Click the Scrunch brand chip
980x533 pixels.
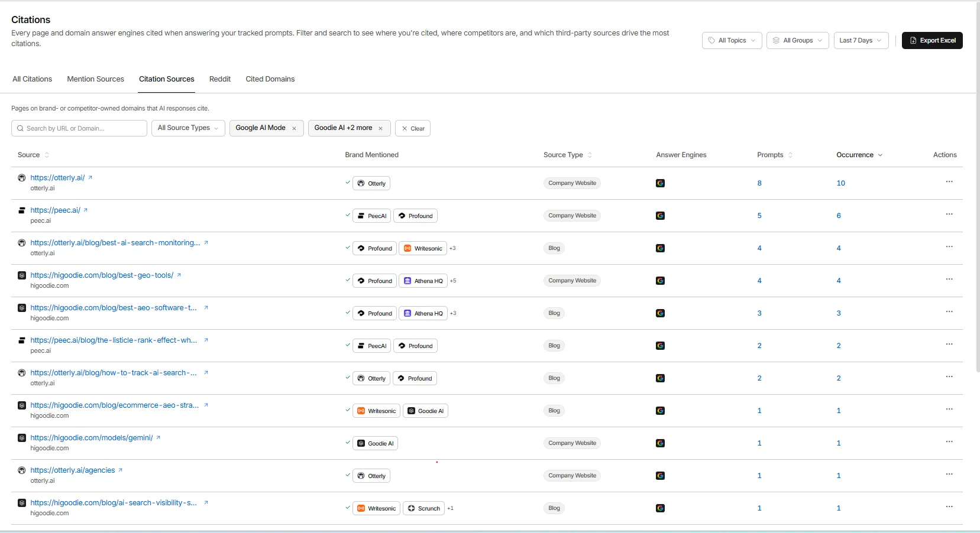pyautogui.click(x=423, y=508)
